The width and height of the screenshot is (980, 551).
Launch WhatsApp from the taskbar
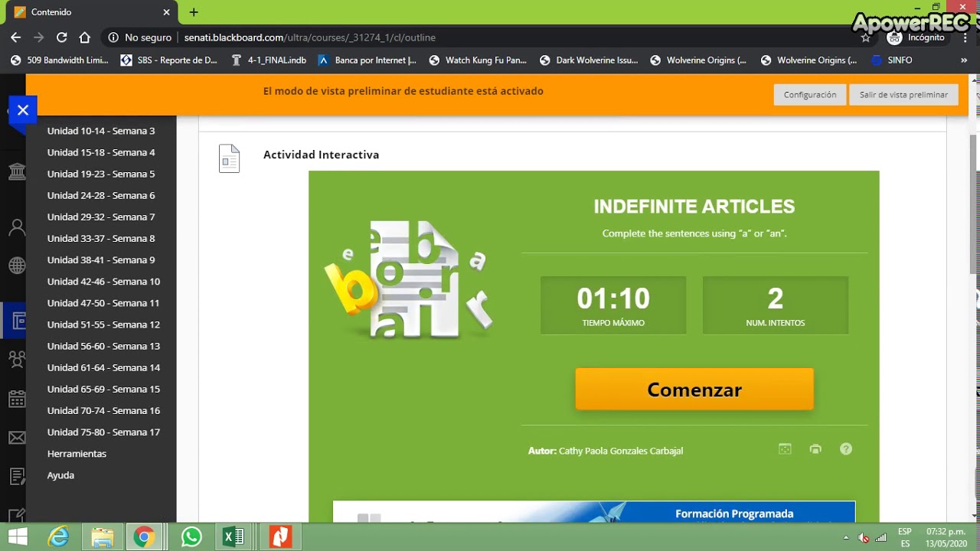191,537
